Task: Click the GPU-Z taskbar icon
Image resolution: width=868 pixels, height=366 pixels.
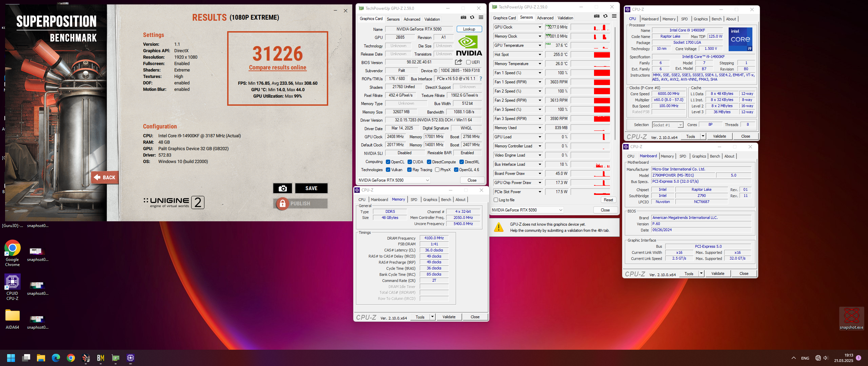Action: coord(116,358)
